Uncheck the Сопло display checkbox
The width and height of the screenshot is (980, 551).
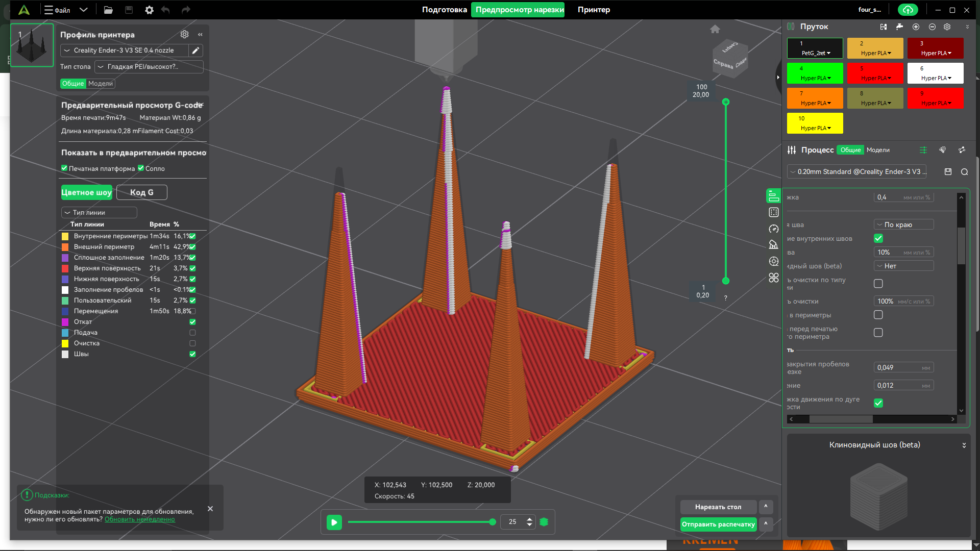[x=141, y=168]
